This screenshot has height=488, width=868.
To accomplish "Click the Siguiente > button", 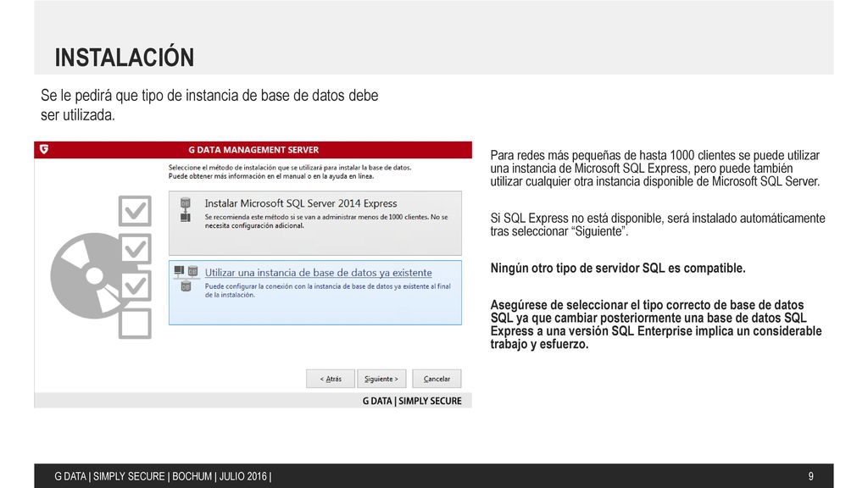I will click(x=381, y=379).
